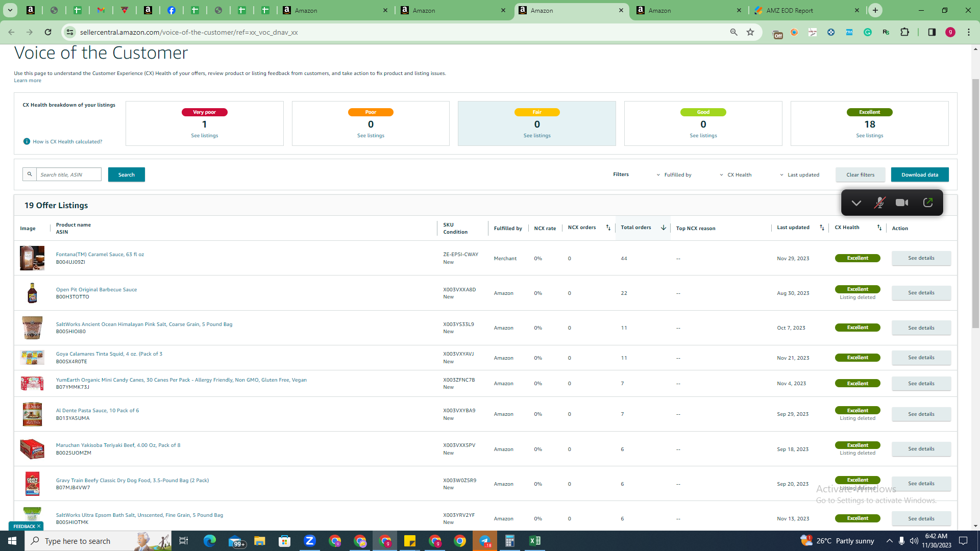Image resolution: width=980 pixels, height=551 pixels.
Task: Open the Chrome three-dot menu
Action: [969, 32]
